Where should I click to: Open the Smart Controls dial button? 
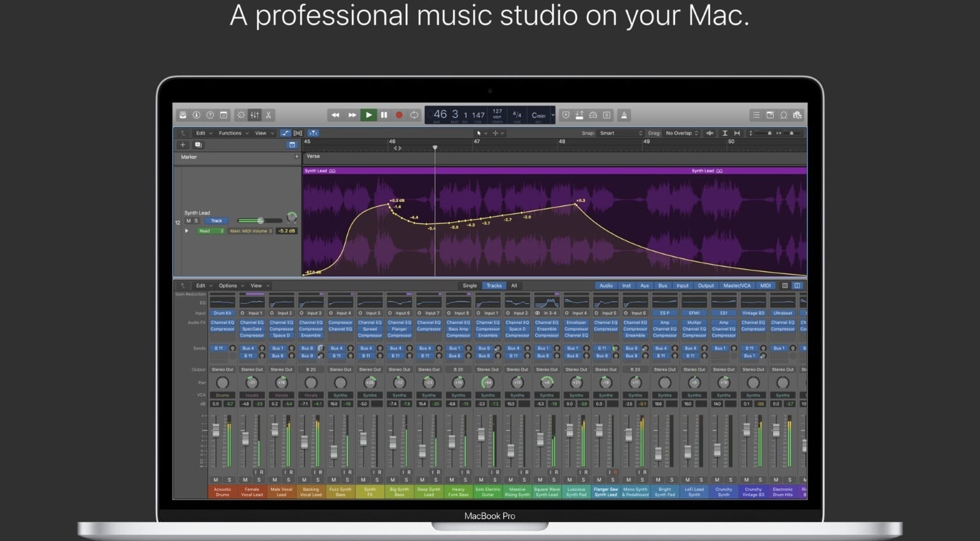[241, 115]
